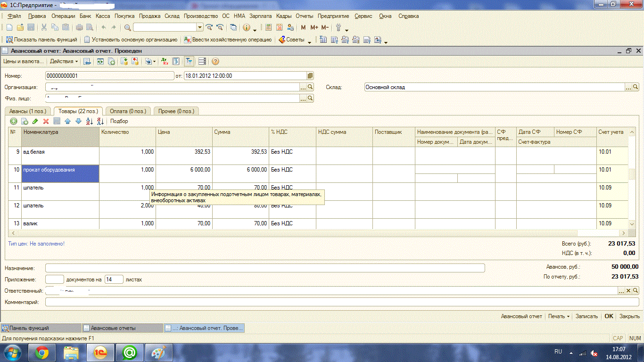Click the Подбор button
644x362 pixels.
[x=119, y=121]
